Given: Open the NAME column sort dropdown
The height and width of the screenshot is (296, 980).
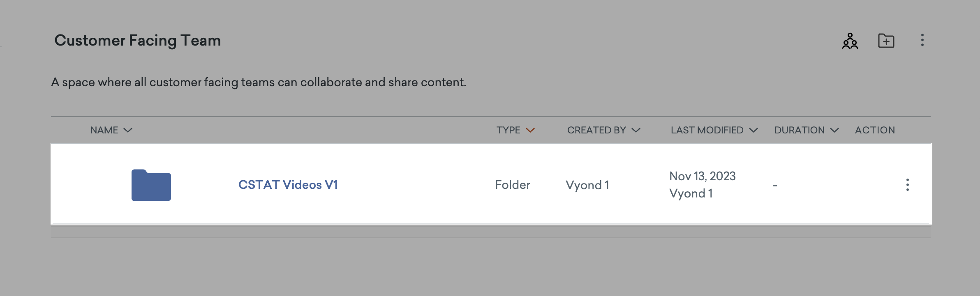Looking at the screenshot, I should coord(128,130).
